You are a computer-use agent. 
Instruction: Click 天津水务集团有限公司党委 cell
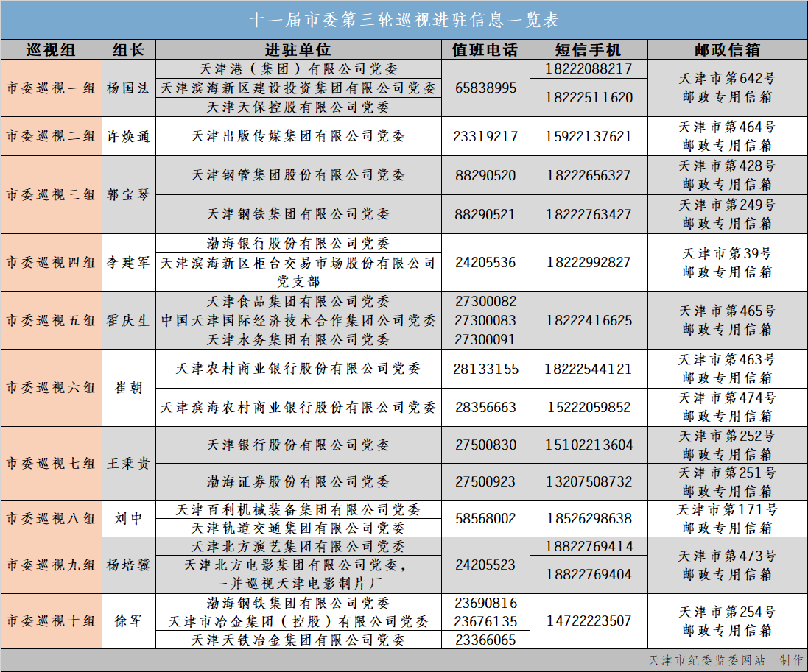tap(298, 340)
